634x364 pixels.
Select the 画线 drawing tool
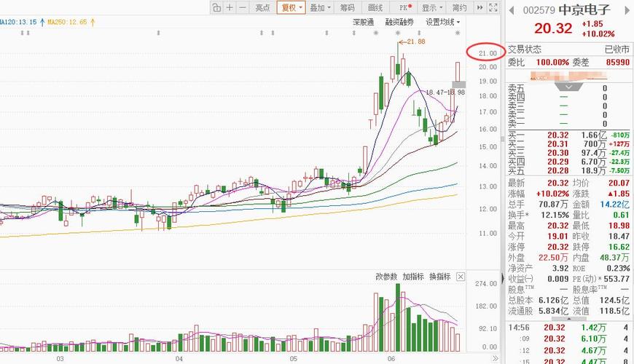click(x=375, y=7)
